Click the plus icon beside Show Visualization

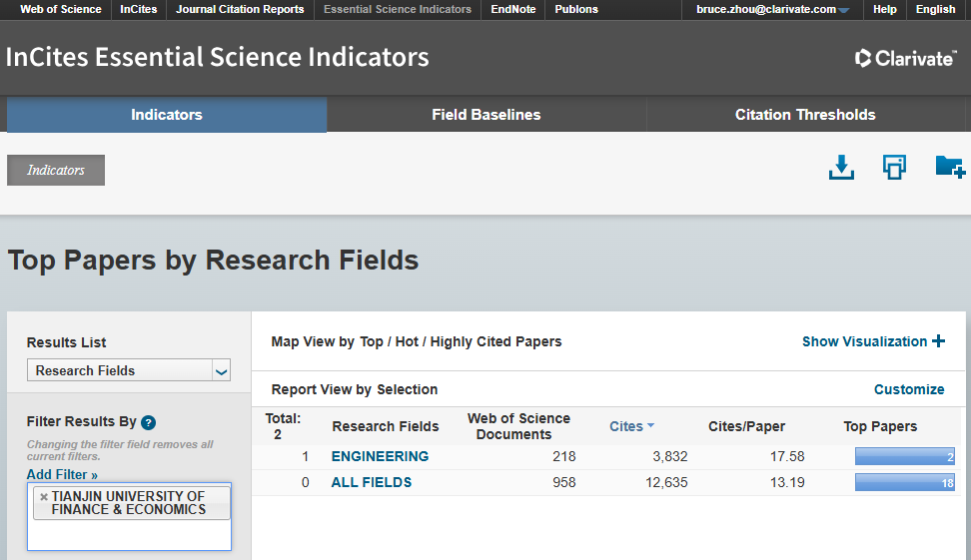click(938, 341)
